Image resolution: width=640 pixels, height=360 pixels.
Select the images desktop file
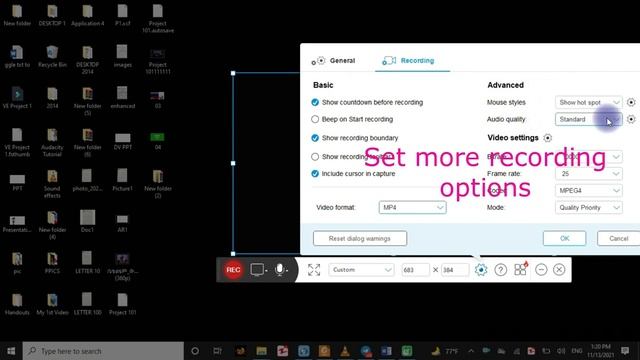(x=122, y=56)
